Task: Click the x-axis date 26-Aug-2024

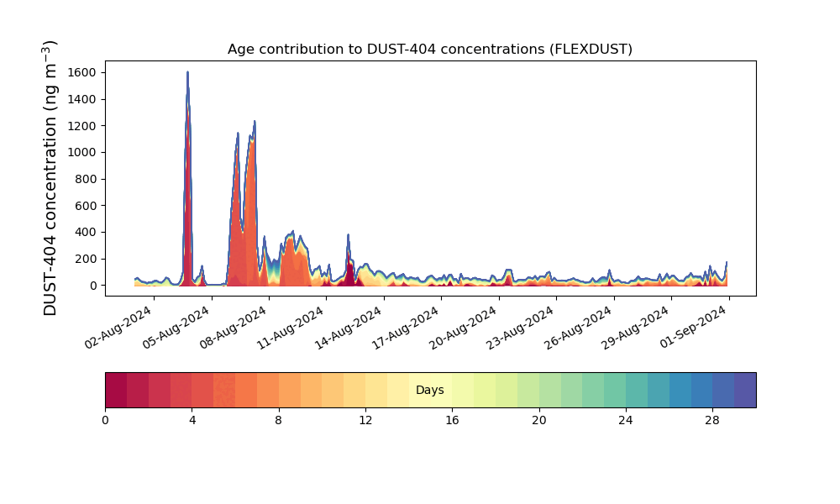Action: point(578,328)
